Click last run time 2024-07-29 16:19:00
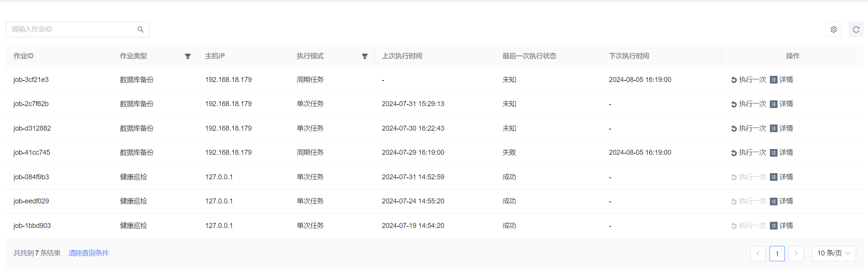Image resolution: width=868 pixels, height=272 pixels. pos(413,152)
